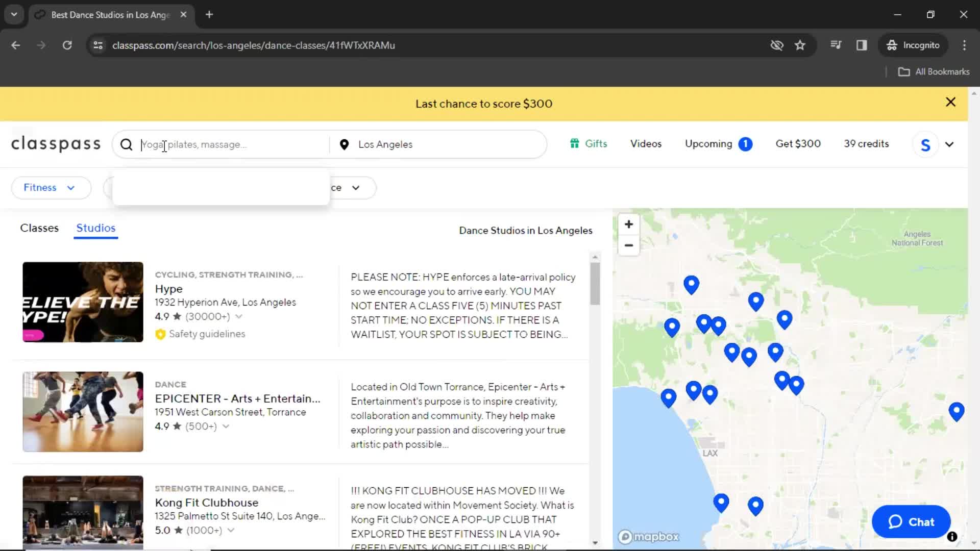Expand the account menu chevron

[x=949, y=144]
